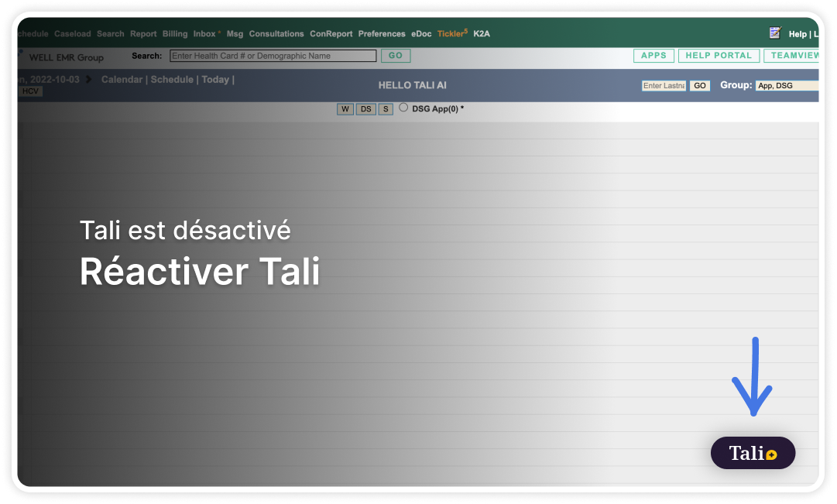Focus the Health Card search field
The image size is (837, 504).
pos(273,56)
